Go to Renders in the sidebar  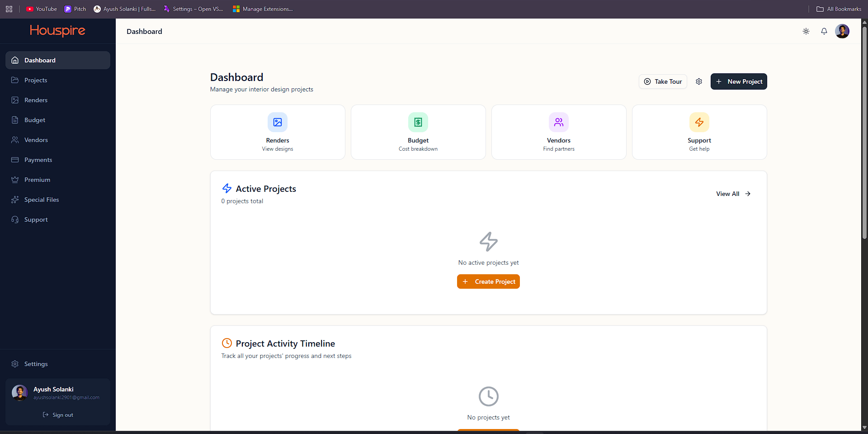pyautogui.click(x=58, y=100)
